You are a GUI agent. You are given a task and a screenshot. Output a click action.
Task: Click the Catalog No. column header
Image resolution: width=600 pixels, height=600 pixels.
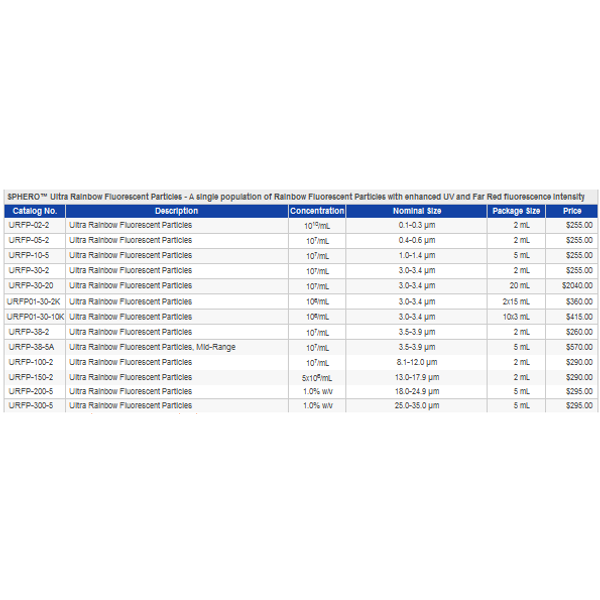(x=35, y=211)
